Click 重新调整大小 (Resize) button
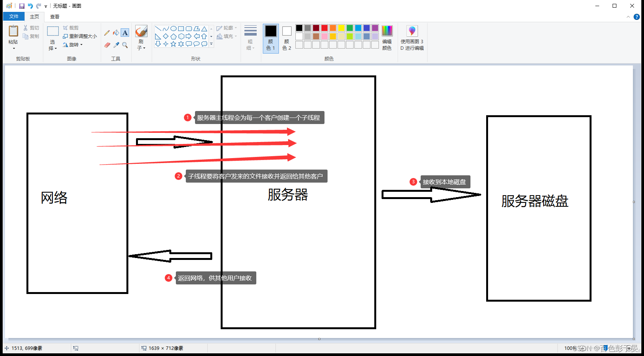644x356 pixels. [80, 36]
